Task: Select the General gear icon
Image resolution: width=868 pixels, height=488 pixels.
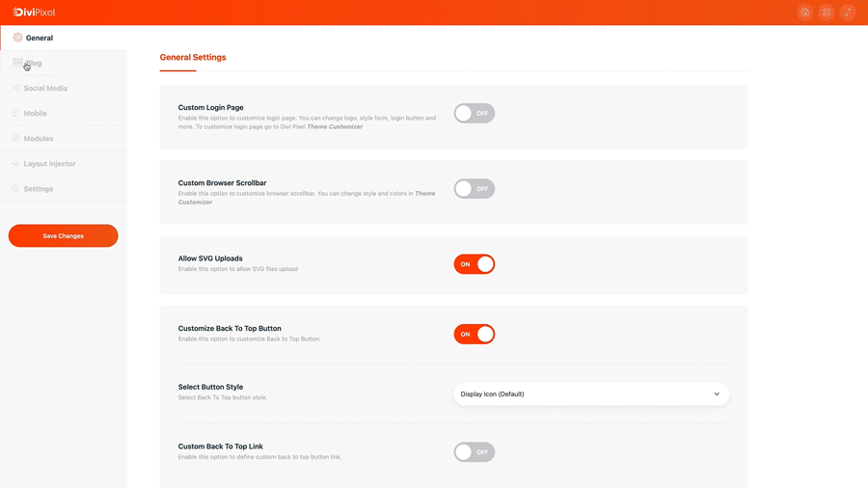Action: click(x=17, y=38)
